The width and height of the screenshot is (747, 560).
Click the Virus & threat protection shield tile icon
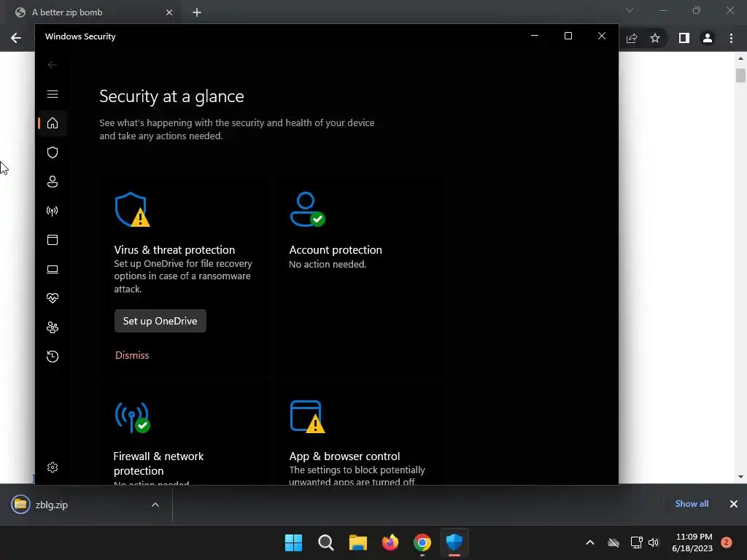coord(133,209)
